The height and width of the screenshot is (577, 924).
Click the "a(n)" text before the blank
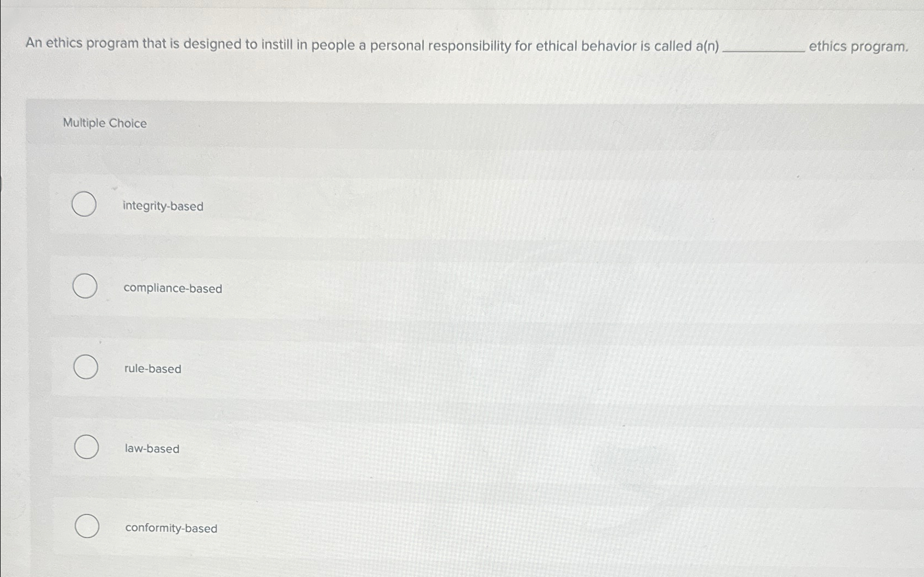pos(707,46)
